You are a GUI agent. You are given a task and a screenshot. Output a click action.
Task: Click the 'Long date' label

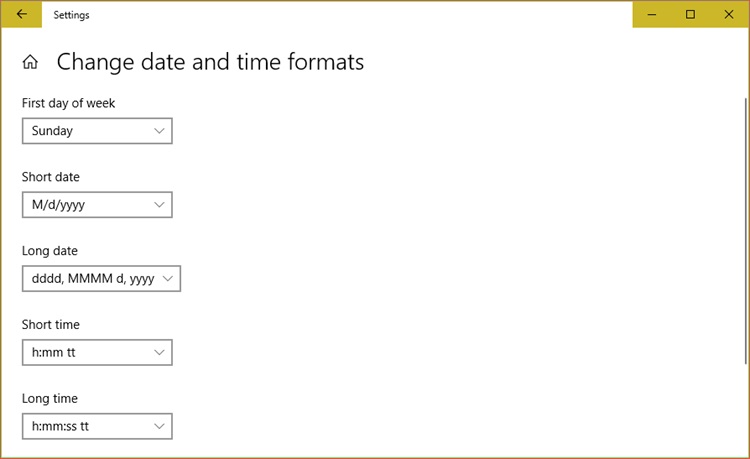[x=50, y=251]
